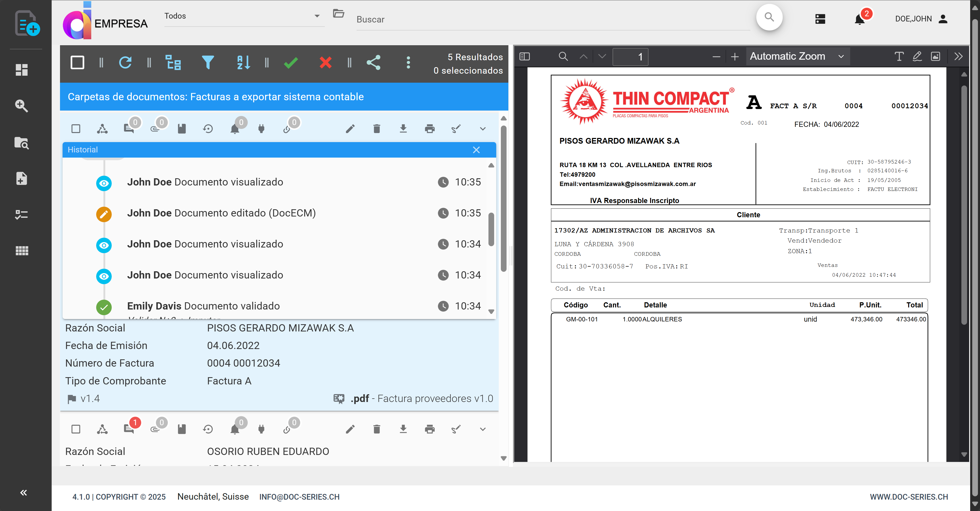
Task: Tick the OSORIO RUBEN EDUARDO row checkbox
Action: 76,429
